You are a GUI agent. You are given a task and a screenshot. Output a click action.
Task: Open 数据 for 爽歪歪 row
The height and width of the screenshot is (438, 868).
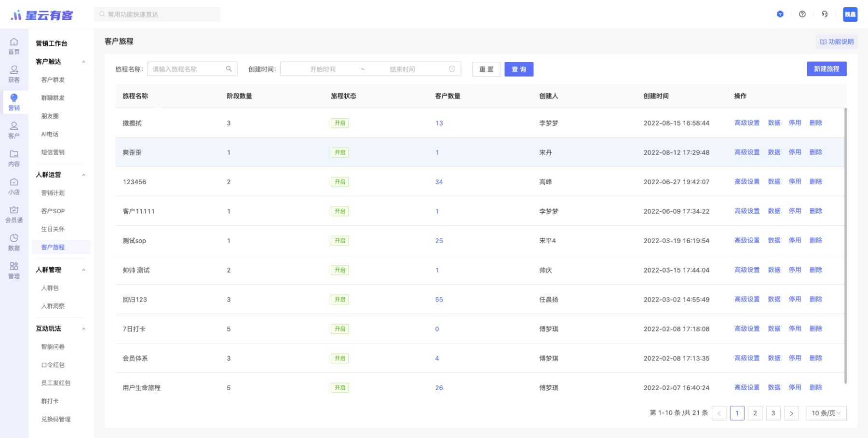pos(774,152)
